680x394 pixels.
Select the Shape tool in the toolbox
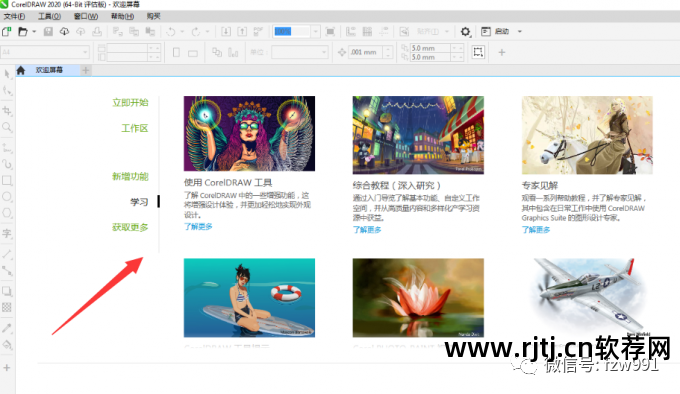click(7, 91)
